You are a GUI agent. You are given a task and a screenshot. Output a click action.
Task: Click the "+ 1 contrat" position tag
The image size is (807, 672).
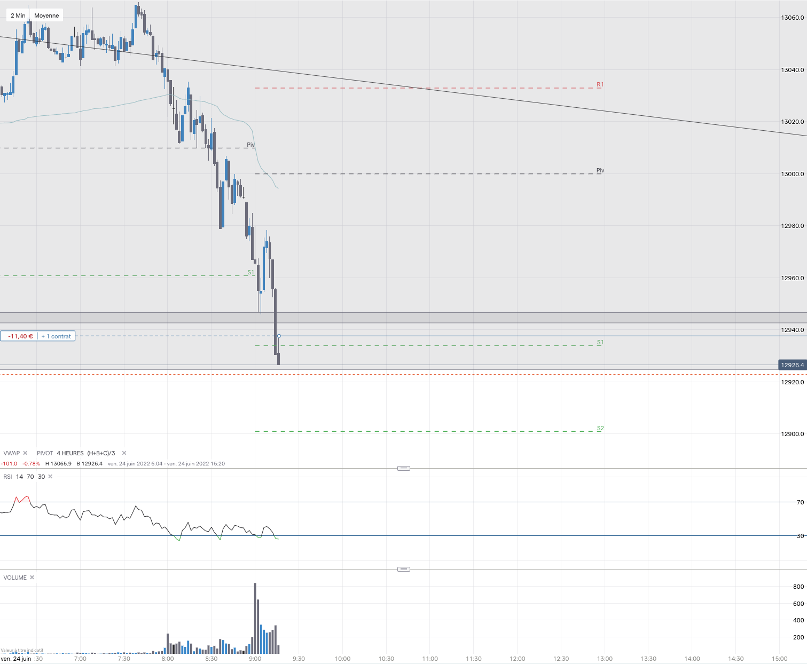click(x=56, y=336)
